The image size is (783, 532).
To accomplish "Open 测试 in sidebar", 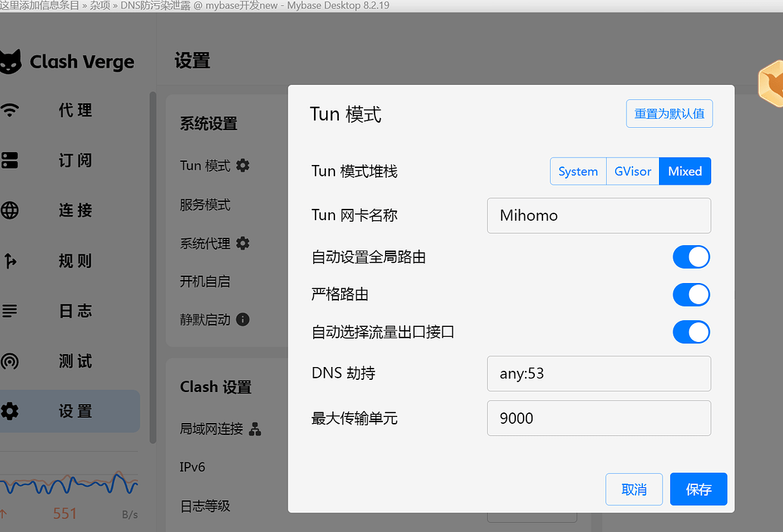I will pyautogui.click(x=76, y=361).
